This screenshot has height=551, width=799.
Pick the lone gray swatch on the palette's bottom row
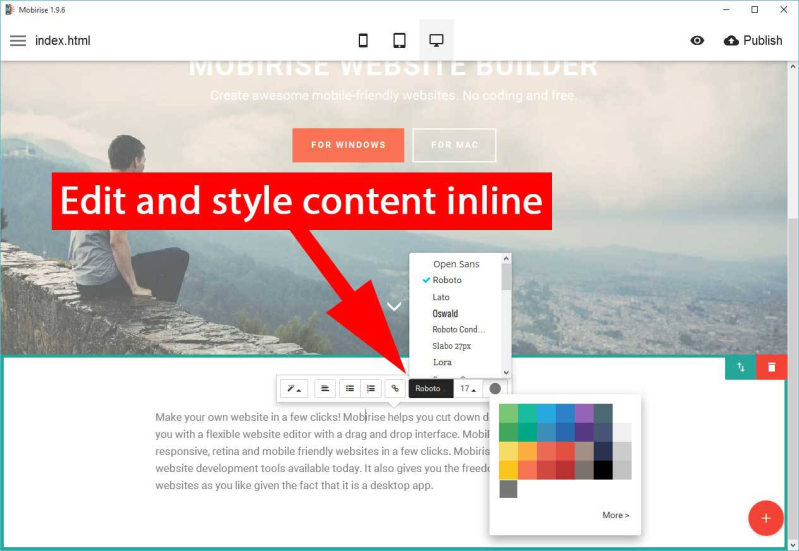pyautogui.click(x=508, y=489)
